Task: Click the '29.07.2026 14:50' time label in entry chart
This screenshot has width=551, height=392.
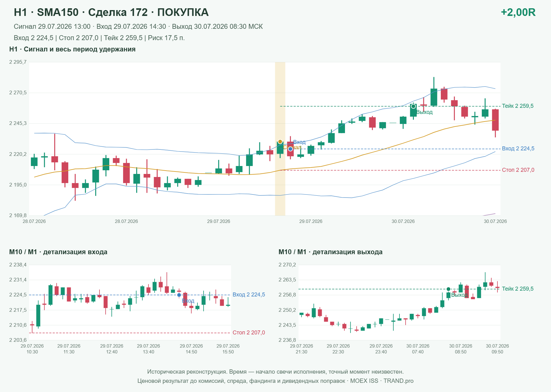Action: [191, 349]
